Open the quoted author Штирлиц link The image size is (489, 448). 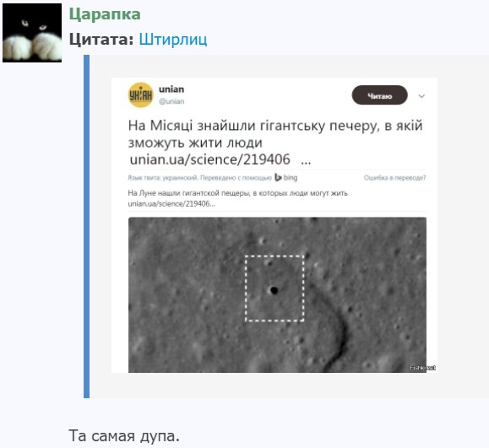click(173, 40)
